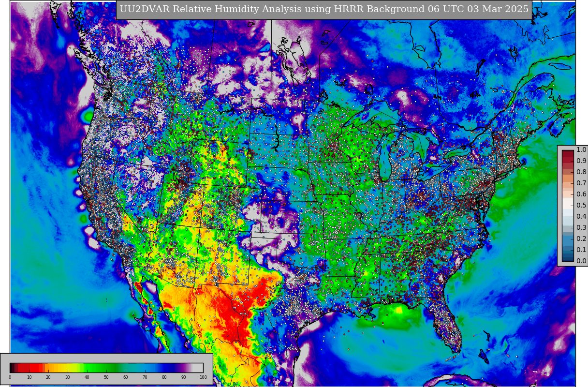Click the 0.7 label on right colorbar
Viewport: 588px width, 387px height.
[x=581, y=183]
